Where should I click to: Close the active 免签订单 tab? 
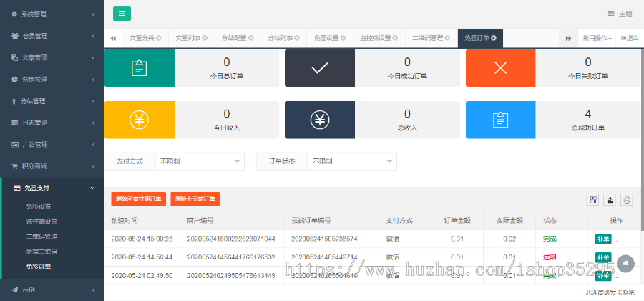coord(494,38)
